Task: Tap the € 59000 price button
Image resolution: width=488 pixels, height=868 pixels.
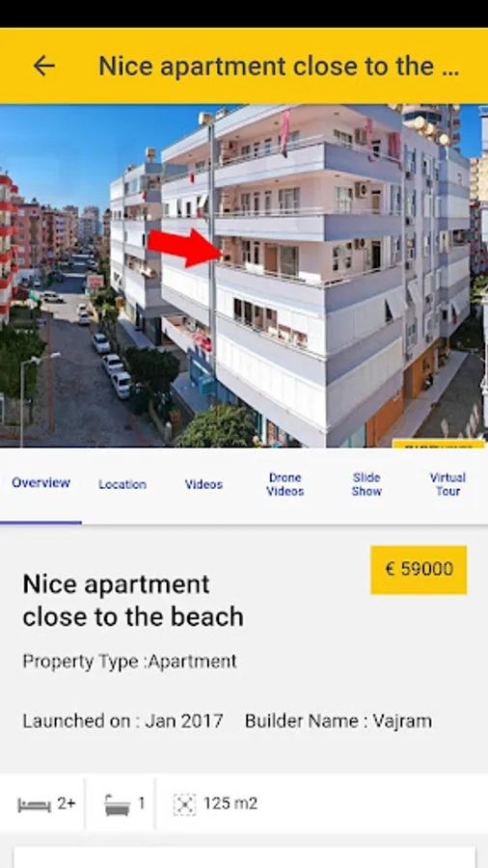Action: [419, 570]
